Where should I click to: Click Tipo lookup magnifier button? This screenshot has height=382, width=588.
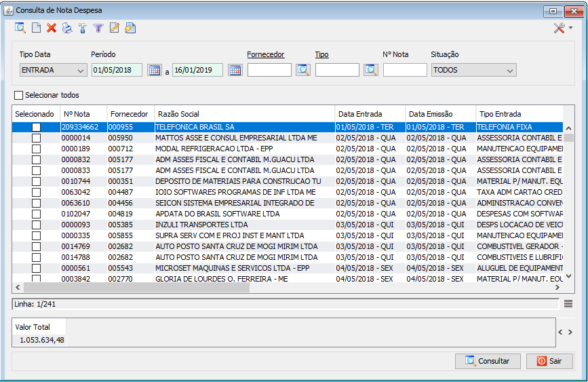pyautogui.click(x=371, y=70)
